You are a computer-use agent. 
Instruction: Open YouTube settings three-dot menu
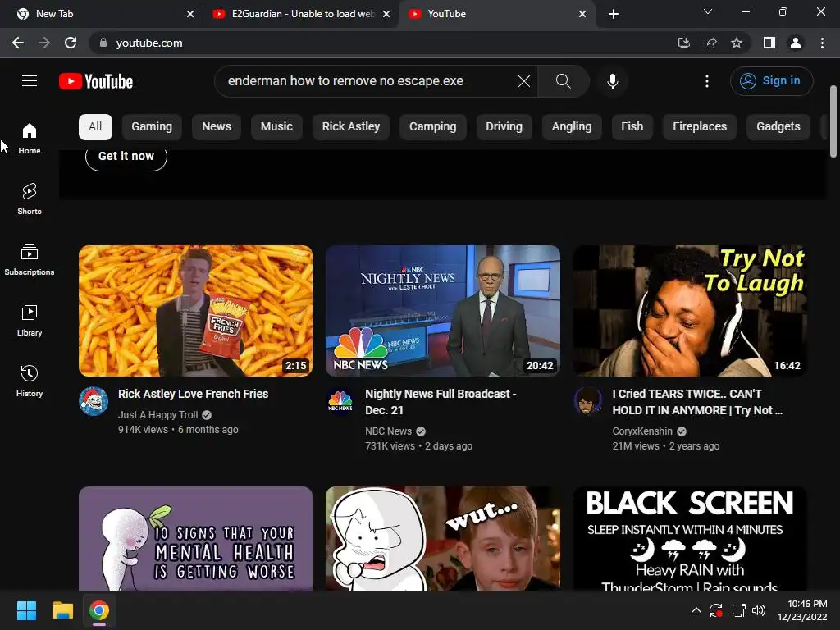[x=707, y=81]
